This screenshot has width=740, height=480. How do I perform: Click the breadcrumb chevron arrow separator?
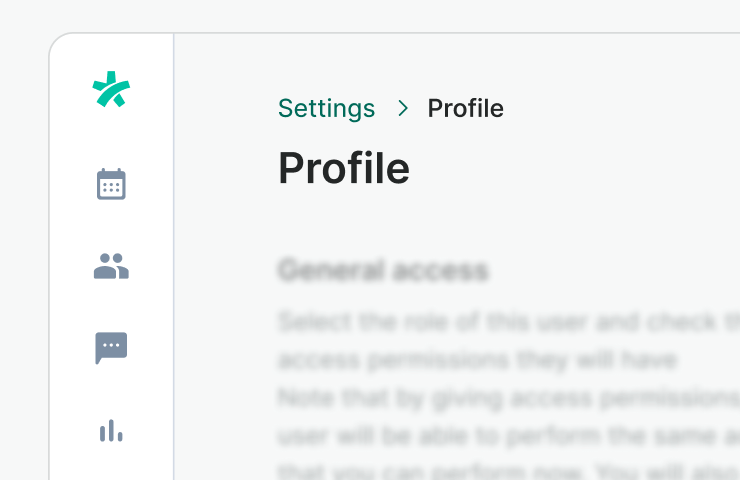(402, 108)
